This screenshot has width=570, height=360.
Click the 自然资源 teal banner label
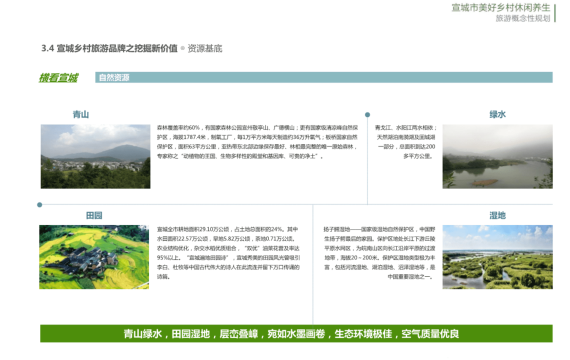pos(114,77)
